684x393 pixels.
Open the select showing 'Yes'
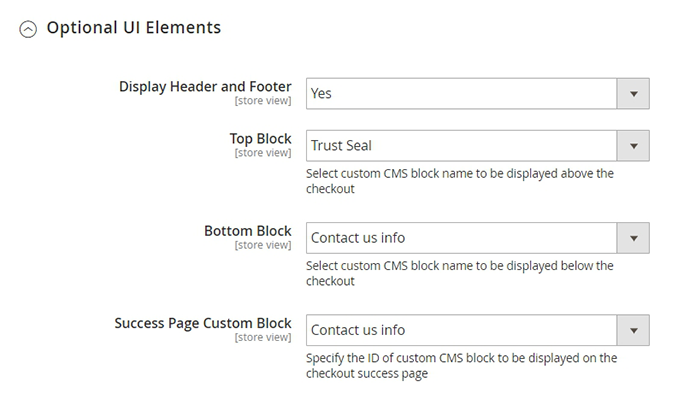(478, 94)
